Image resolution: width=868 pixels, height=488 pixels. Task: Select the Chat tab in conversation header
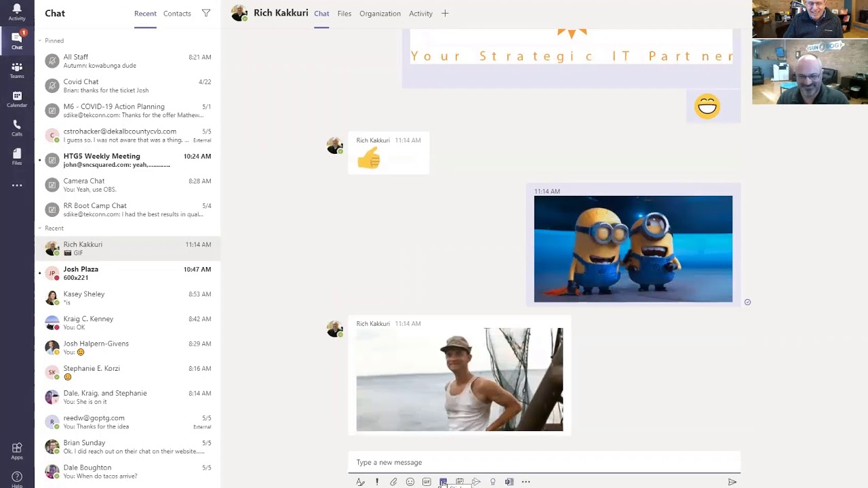coord(321,14)
